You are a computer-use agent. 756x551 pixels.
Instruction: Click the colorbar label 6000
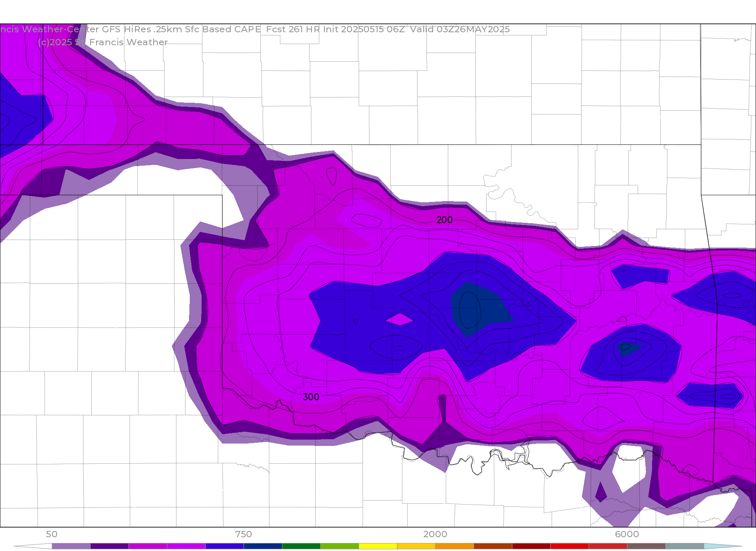[627, 534]
